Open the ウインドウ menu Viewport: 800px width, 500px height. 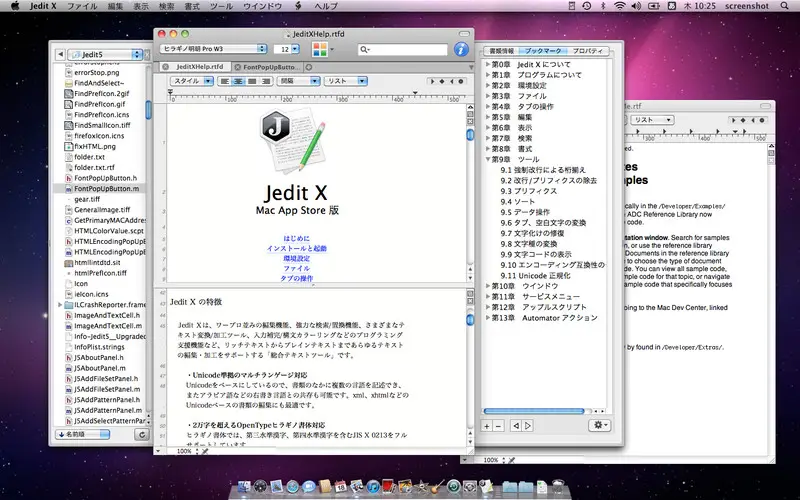262,6
